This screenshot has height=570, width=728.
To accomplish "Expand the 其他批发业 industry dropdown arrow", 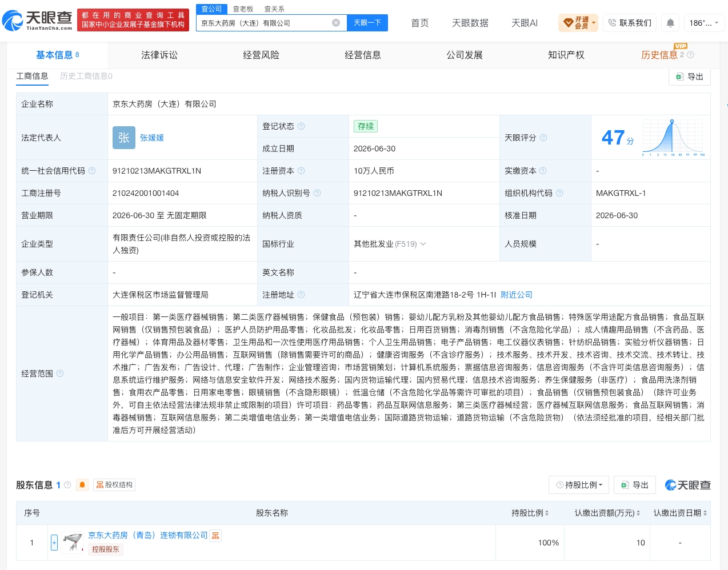I will (423, 244).
